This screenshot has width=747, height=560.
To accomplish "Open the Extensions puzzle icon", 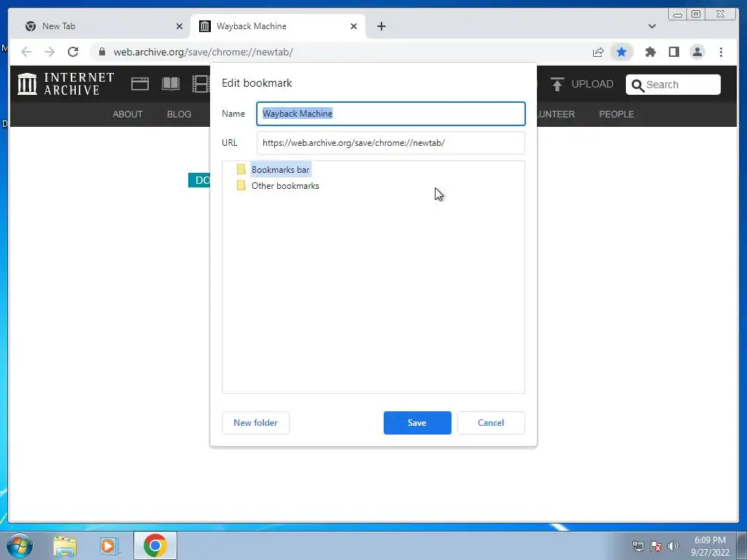I will pyautogui.click(x=650, y=52).
